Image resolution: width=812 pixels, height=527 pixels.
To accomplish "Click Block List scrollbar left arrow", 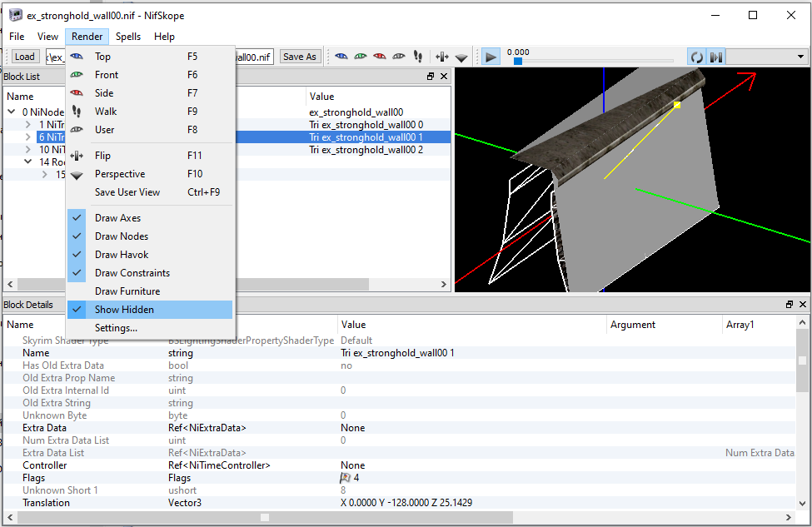I will coord(10,284).
